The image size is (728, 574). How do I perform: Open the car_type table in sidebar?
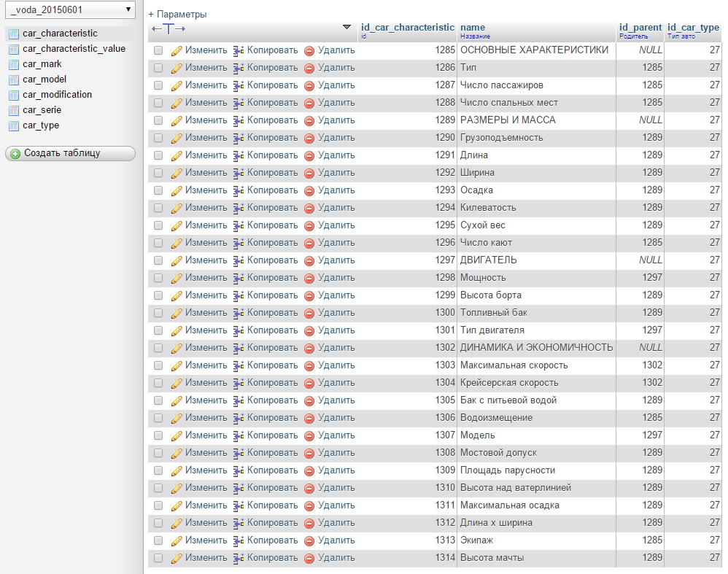(x=41, y=125)
